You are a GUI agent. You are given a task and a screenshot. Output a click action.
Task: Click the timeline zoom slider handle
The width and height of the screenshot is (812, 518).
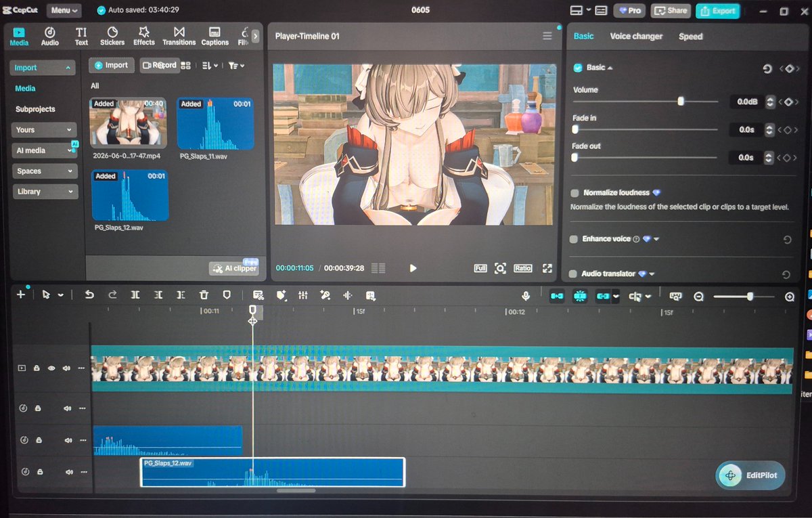point(750,297)
